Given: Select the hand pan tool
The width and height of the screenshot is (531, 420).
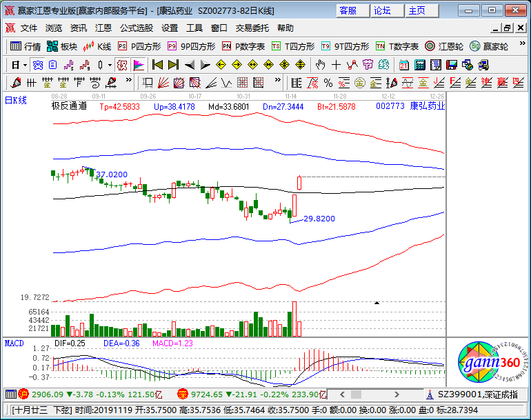Looking at the screenshot, I should pos(320,65).
